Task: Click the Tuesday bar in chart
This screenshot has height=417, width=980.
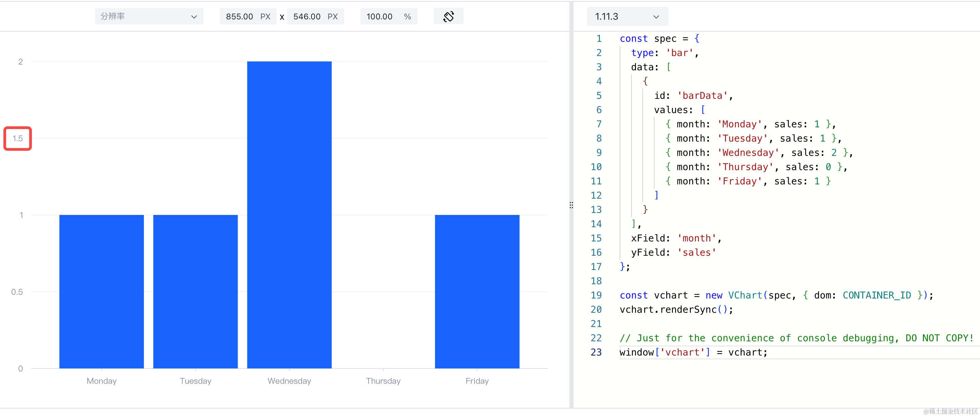Action: point(195,291)
